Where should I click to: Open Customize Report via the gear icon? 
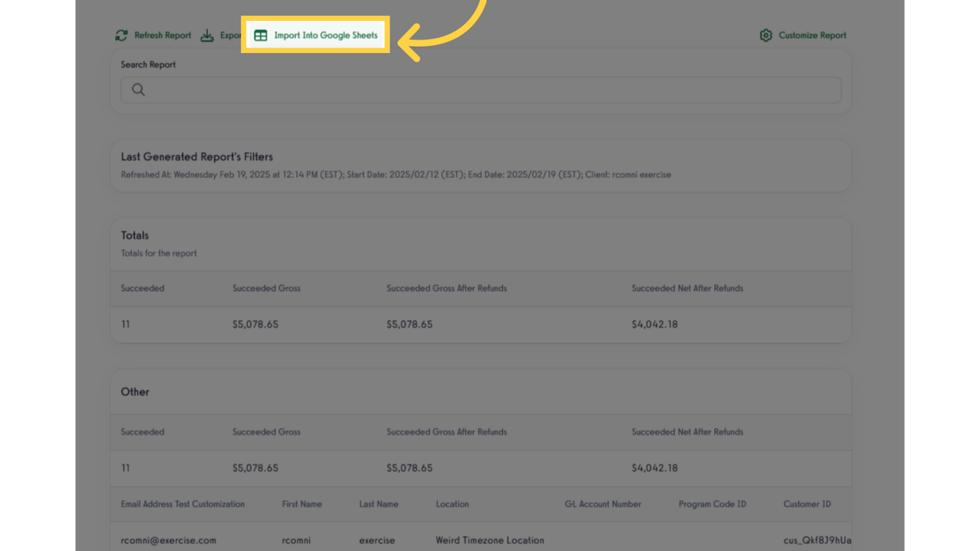coord(765,35)
